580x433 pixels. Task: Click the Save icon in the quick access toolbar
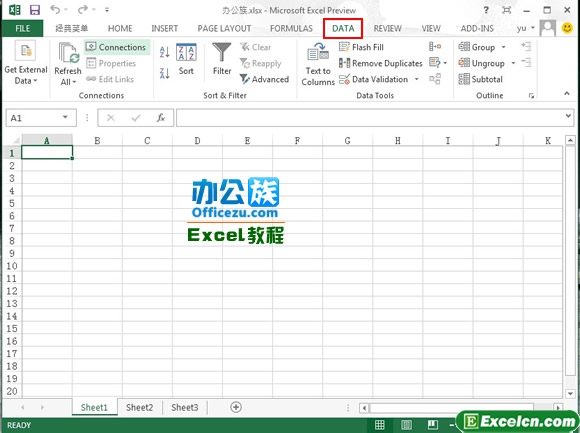click(x=35, y=10)
